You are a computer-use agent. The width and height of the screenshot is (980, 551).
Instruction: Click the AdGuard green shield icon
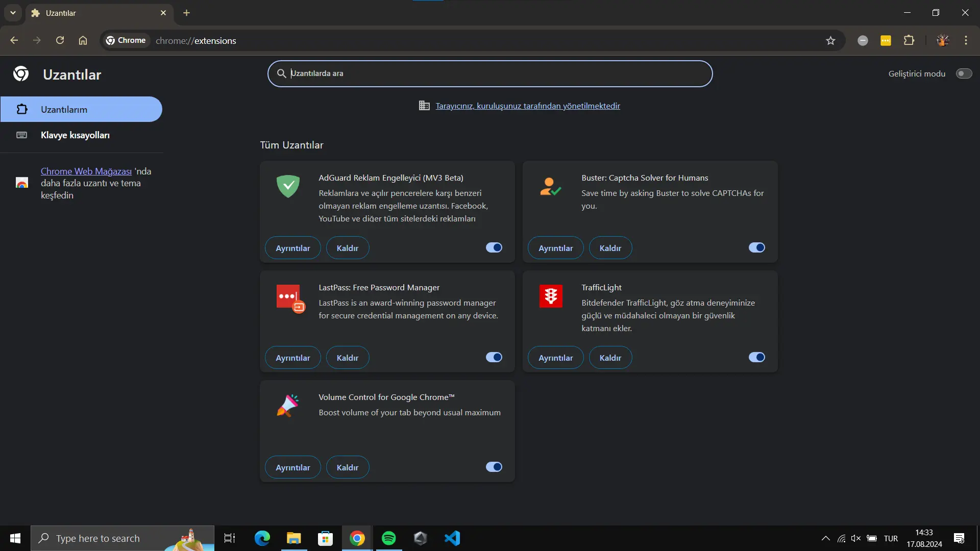(x=288, y=186)
